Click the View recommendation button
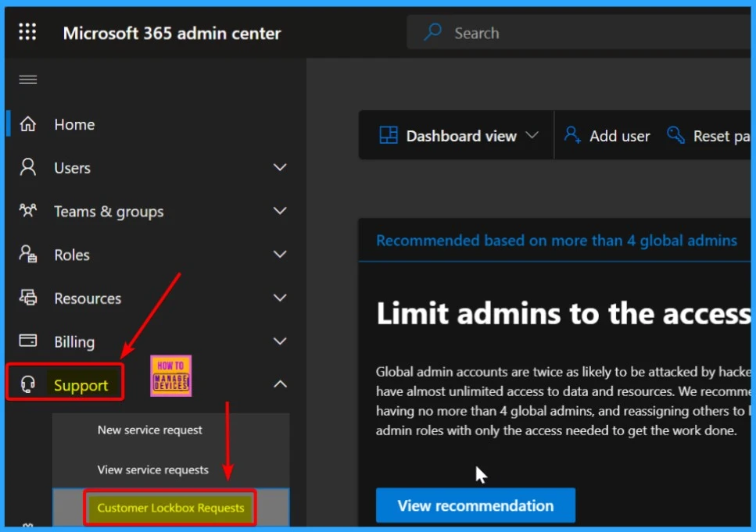Image resolution: width=756 pixels, height=532 pixels. point(475,505)
